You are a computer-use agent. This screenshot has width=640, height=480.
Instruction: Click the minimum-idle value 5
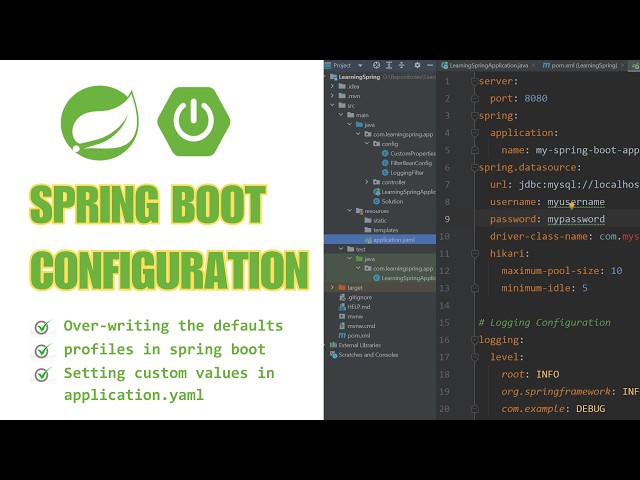click(x=585, y=288)
